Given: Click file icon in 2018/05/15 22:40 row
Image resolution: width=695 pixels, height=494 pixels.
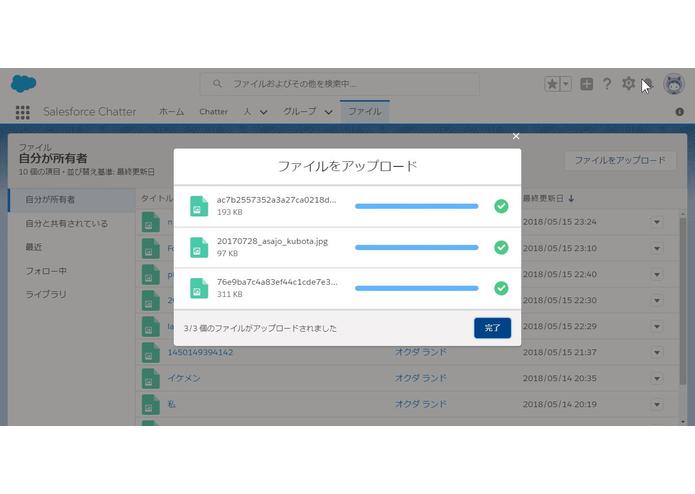Looking at the screenshot, I should [151, 275].
